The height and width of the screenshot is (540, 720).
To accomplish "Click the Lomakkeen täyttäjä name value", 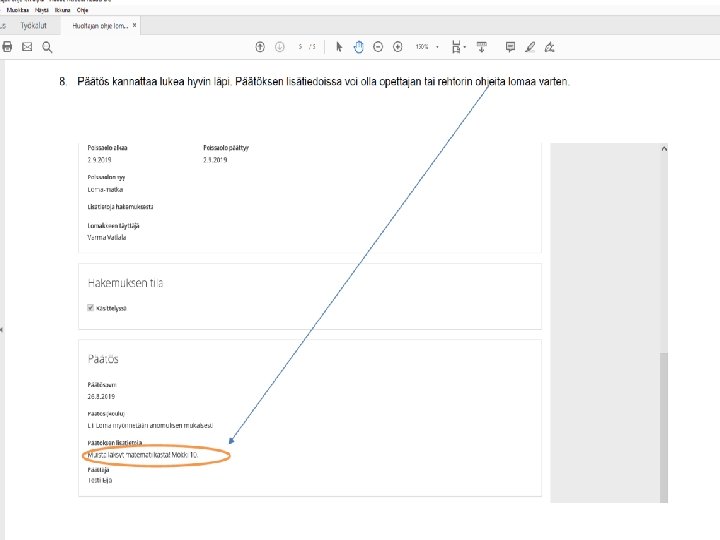I will [x=107, y=237].
